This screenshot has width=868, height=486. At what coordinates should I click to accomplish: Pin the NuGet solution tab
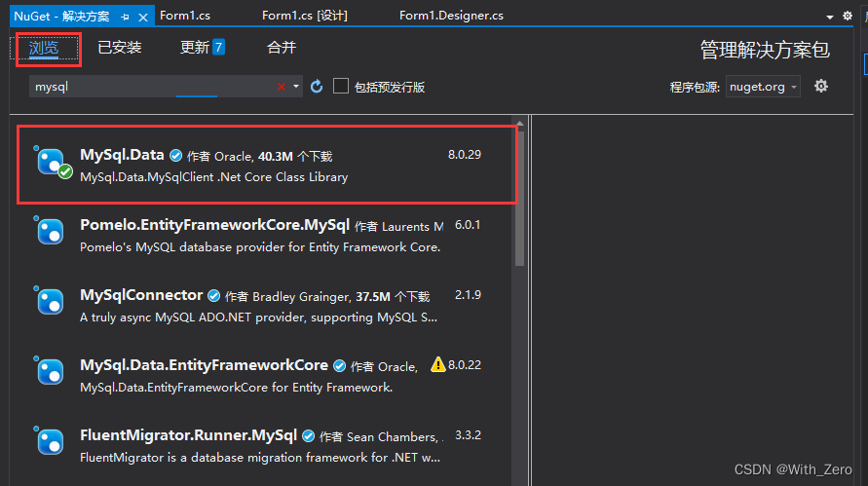click(x=125, y=18)
